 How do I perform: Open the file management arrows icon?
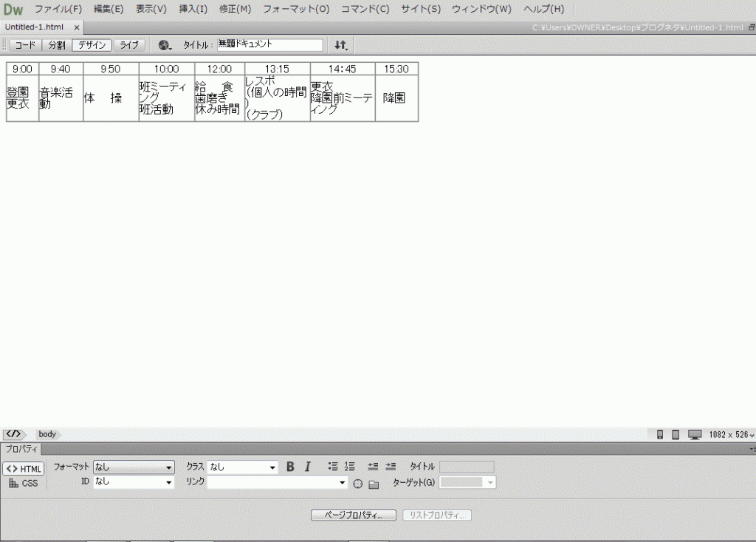[340, 45]
